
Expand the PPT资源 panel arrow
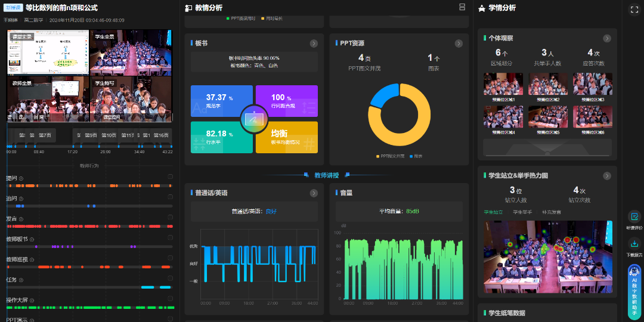pyautogui.click(x=459, y=44)
